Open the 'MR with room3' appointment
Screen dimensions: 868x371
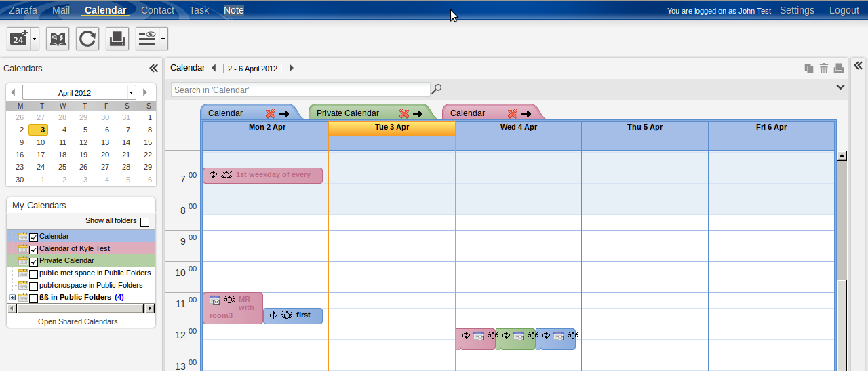point(233,308)
